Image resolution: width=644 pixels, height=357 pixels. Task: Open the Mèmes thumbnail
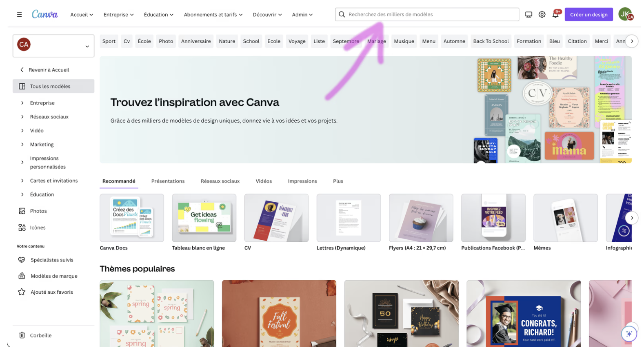point(566,218)
